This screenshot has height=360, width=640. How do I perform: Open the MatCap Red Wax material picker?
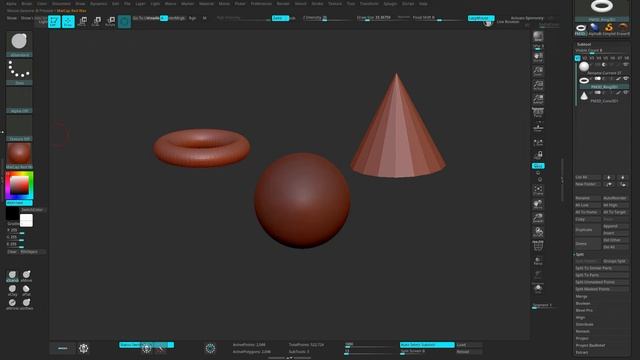[x=19, y=156]
